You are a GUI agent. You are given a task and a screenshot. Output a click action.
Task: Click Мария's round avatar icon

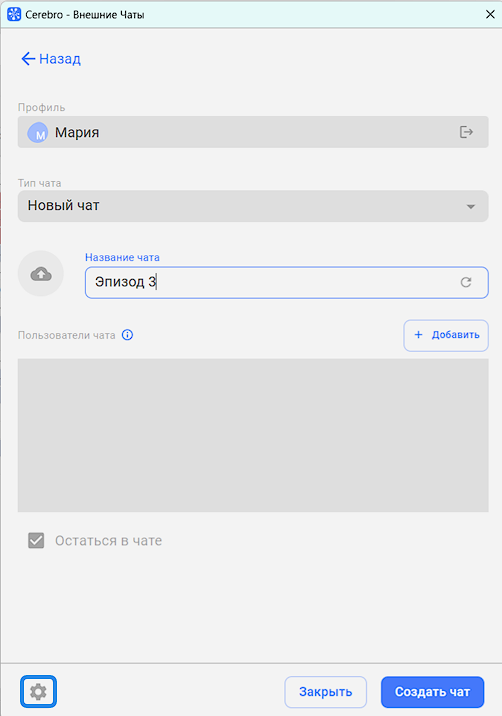[x=38, y=132]
